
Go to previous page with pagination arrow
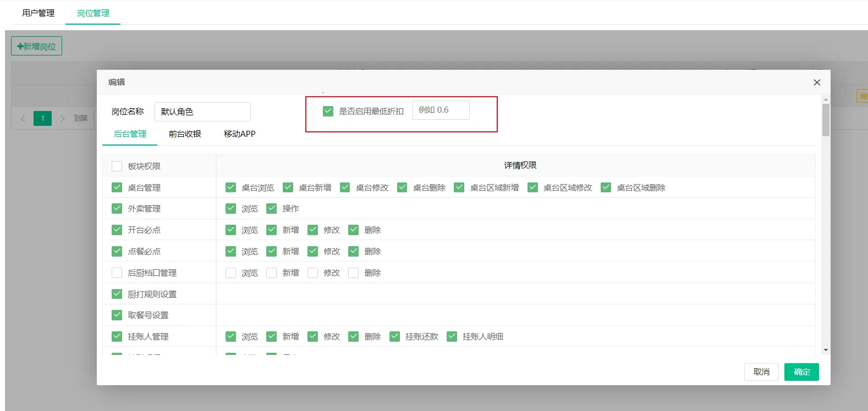[x=23, y=118]
